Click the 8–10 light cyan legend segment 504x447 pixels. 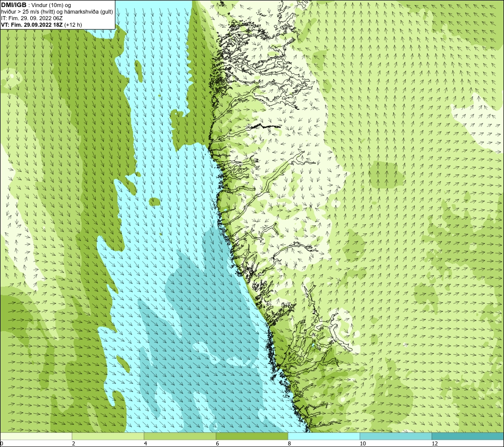point(324,436)
